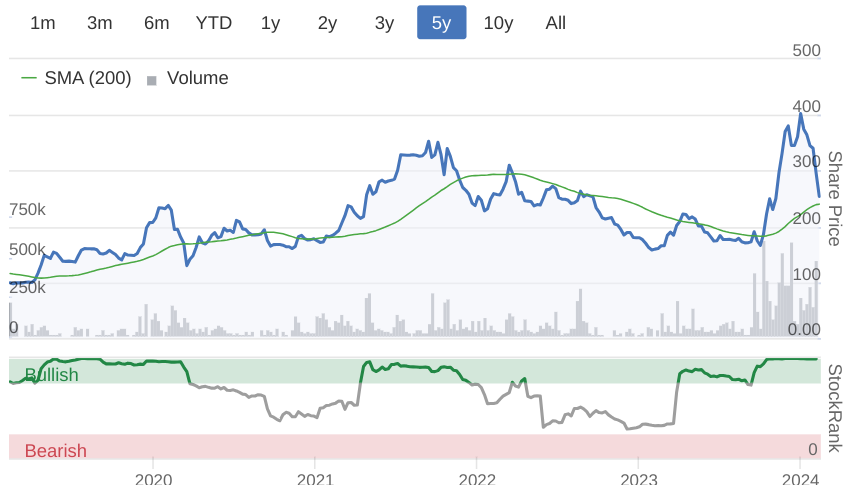Image resolution: width=859 pixels, height=485 pixels.
Task: Click the StockRank axis title
Action: (834, 409)
